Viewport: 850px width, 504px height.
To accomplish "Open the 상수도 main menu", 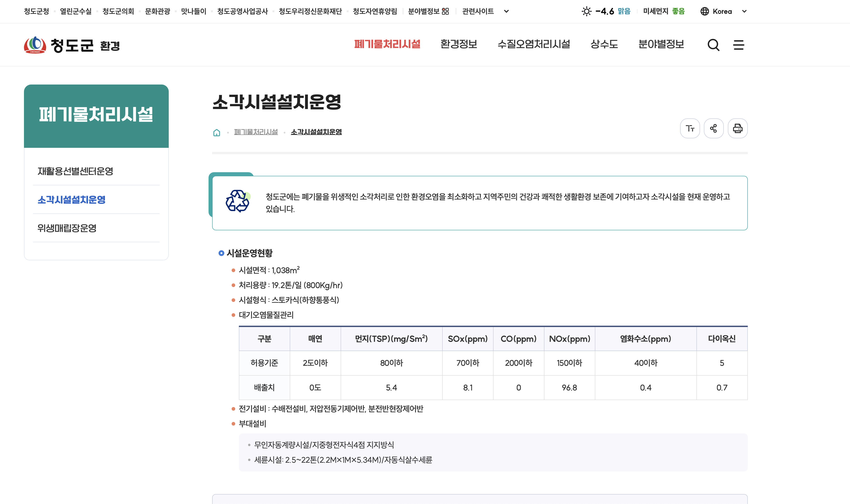I will click(x=604, y=44).
